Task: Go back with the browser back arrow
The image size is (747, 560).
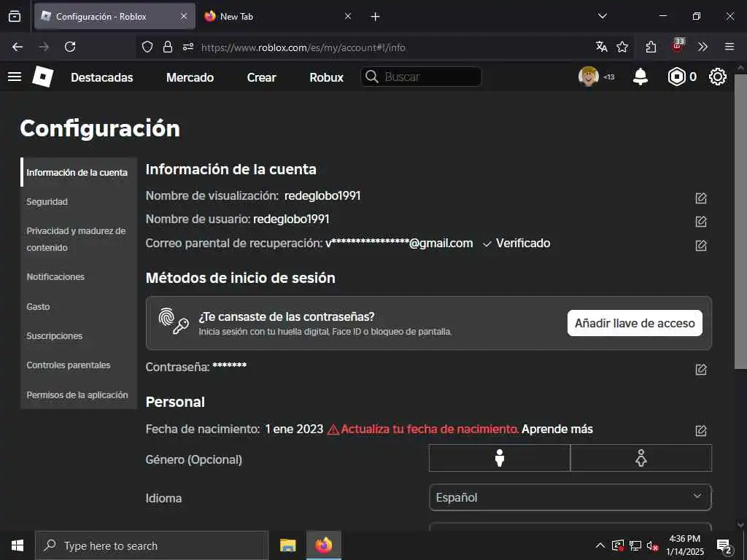Action: tap(18, 47)
